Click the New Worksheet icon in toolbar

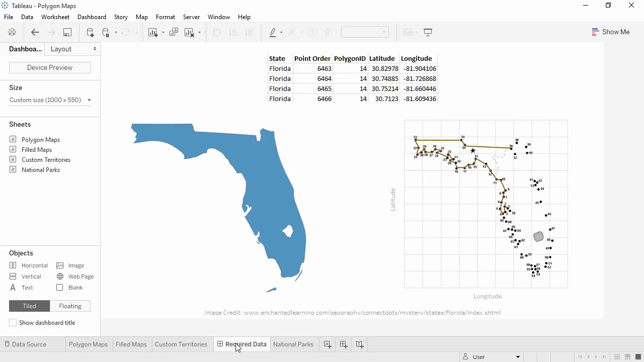(x=153, y=32)
